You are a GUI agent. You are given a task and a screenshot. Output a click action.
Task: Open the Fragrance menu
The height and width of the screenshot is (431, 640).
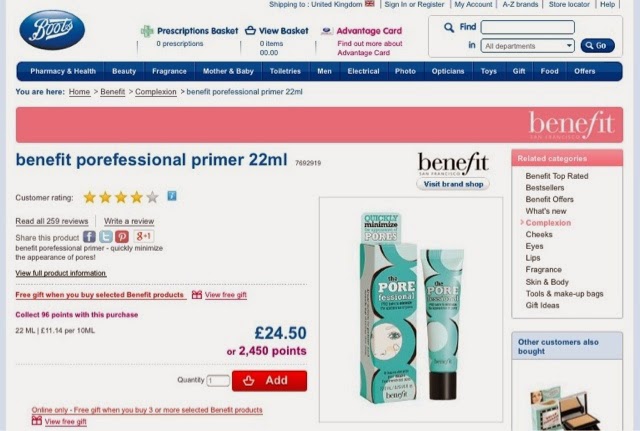pyautogui.click(x=169, y=71)
